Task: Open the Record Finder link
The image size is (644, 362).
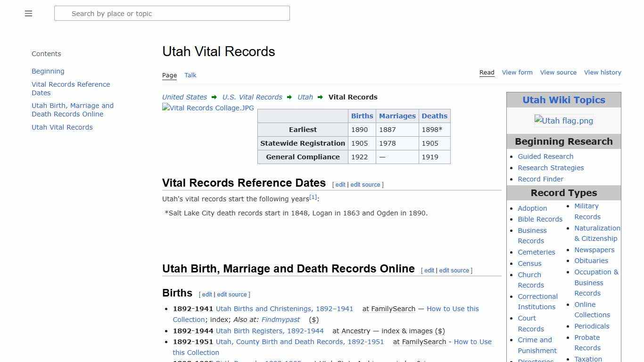Action: click(540, 179)
